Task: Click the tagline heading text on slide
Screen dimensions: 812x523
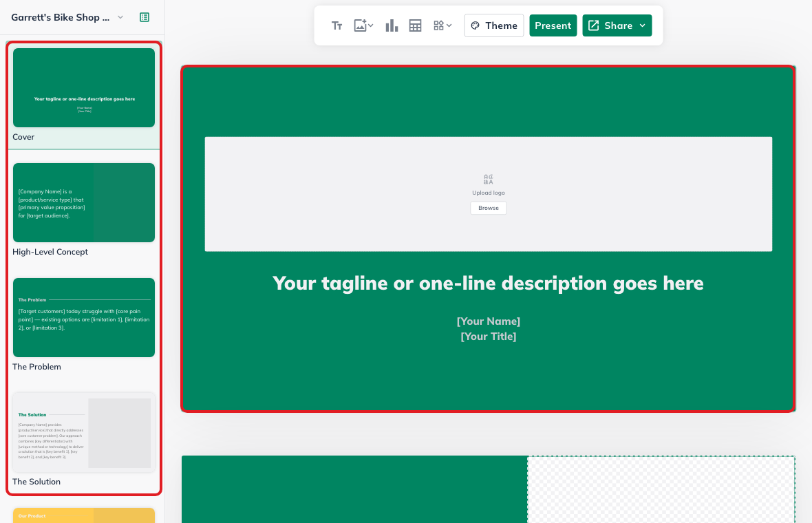Action: (x=488, y=284)
